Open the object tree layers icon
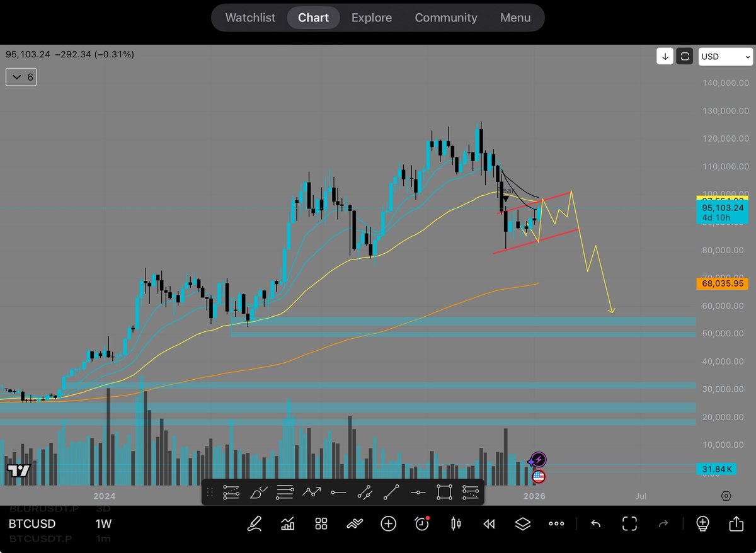756x553 pixels. pos(522,523)
